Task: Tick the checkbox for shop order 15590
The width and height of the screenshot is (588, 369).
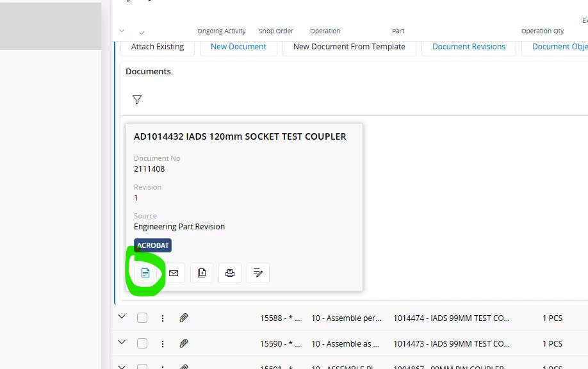Action: [142, 343]
